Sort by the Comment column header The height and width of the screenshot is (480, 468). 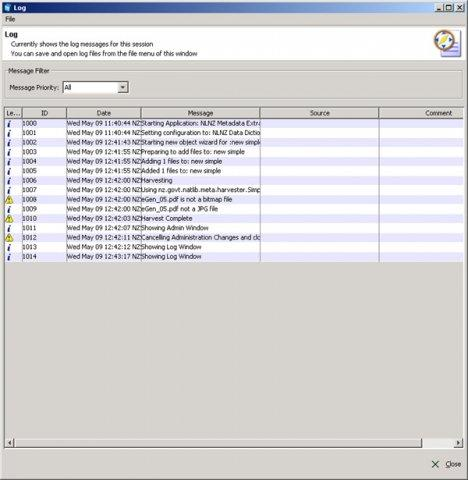[x=421, y=113]
